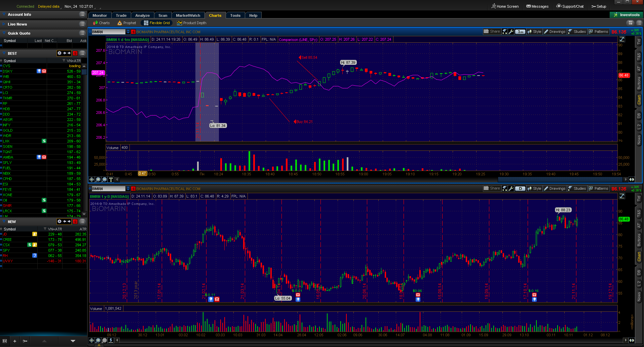Image resolution: width=644 pixels, height=347 pixels.
Task: Click Studies button on upper chart
Action: [x=577, y=32]
